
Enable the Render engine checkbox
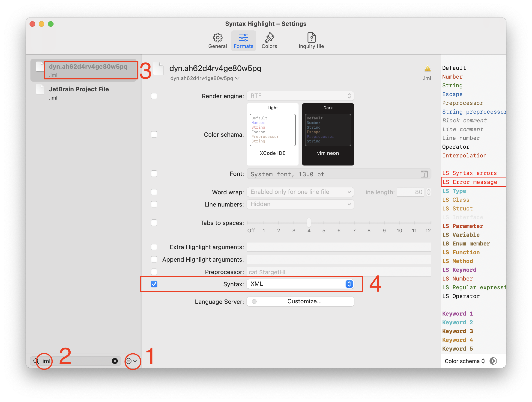pos(154,96)
